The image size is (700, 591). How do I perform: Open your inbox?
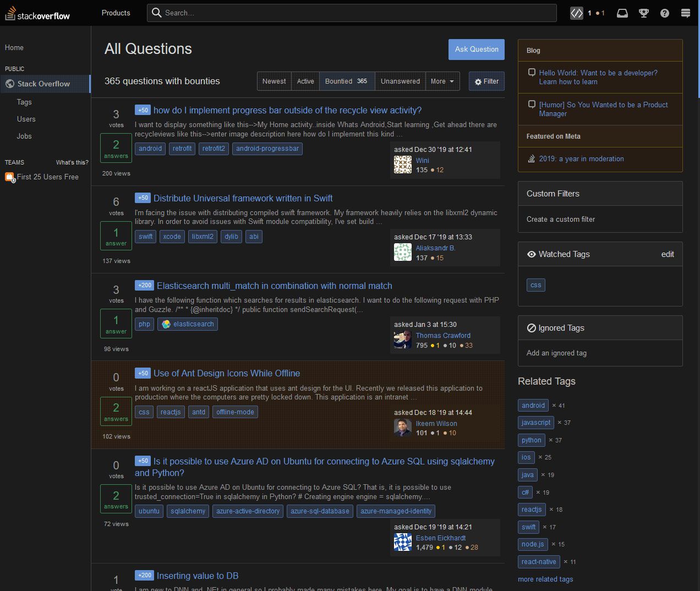click(622, 13)
